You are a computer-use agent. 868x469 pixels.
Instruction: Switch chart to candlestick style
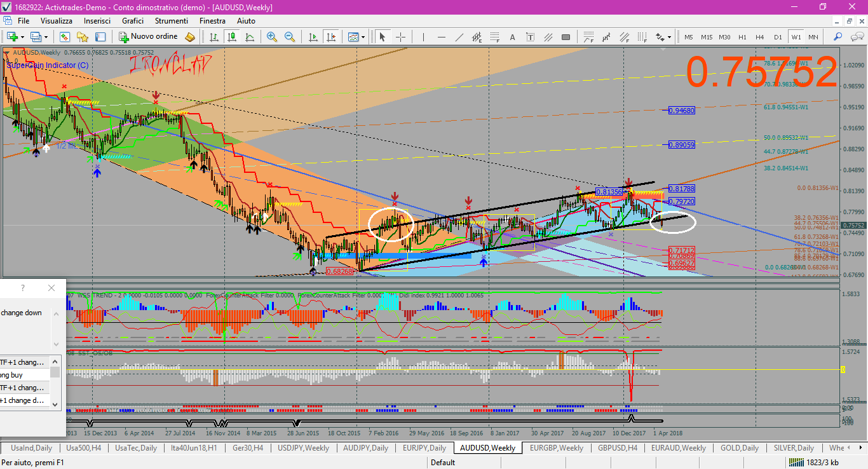(x=232, y=37)
